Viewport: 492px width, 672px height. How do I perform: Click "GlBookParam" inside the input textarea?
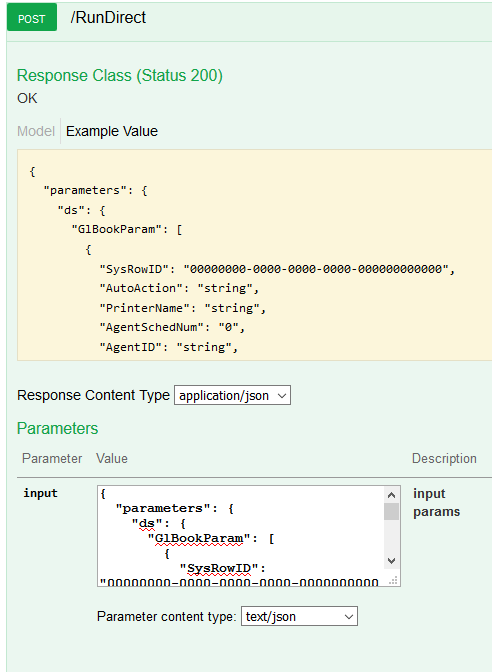click(x=199, y=538)
